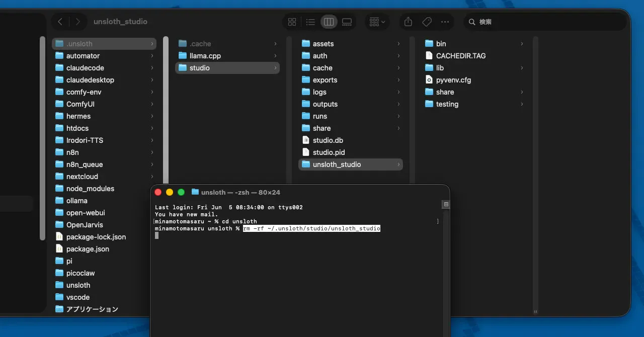The width and height of the screenshot is (644, 337).
Task: Click the bin folder icon
Action: pyautogui.click(x=429, y=44)
